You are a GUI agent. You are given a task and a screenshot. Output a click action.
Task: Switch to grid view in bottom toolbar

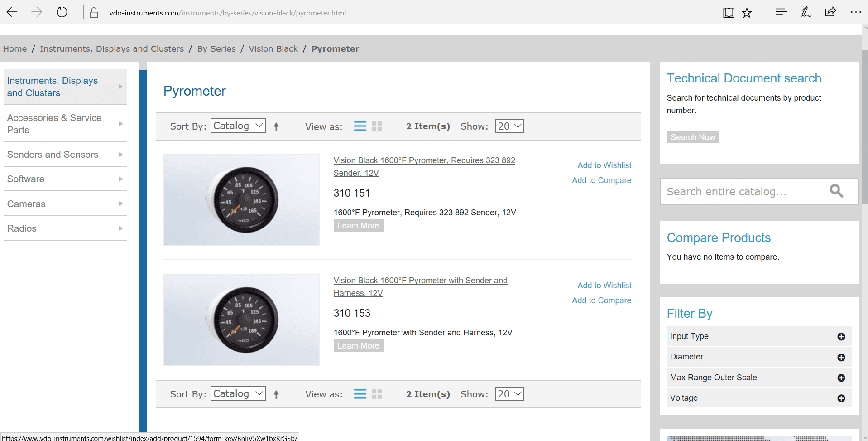377,394
